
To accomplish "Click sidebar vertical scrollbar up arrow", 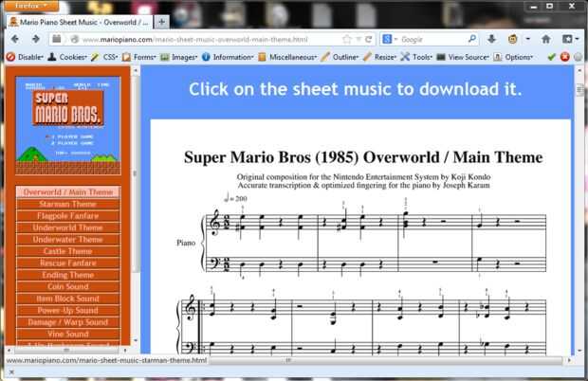I will (x=136, y=70).
